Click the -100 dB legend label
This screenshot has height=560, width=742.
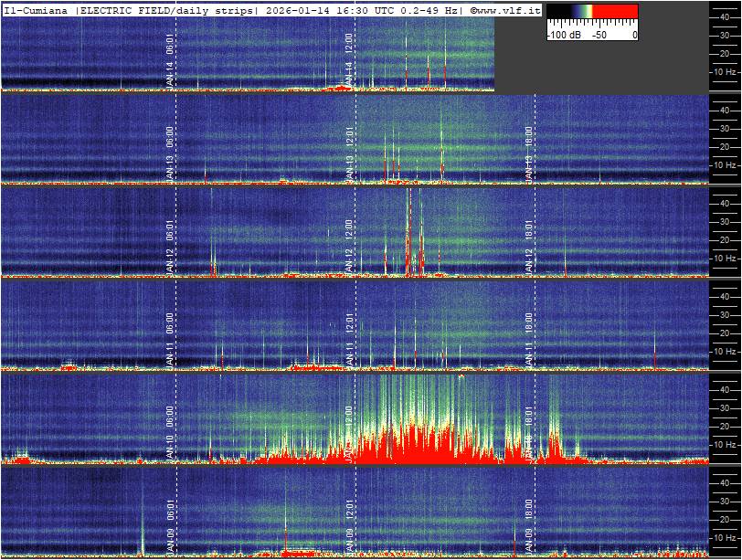(x=565, y=34)
